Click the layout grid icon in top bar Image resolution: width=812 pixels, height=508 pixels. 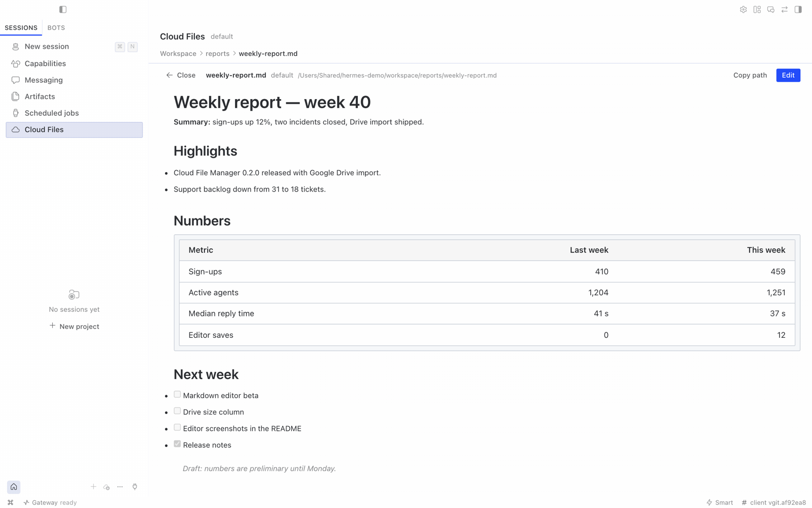click(x=757, y=9)
